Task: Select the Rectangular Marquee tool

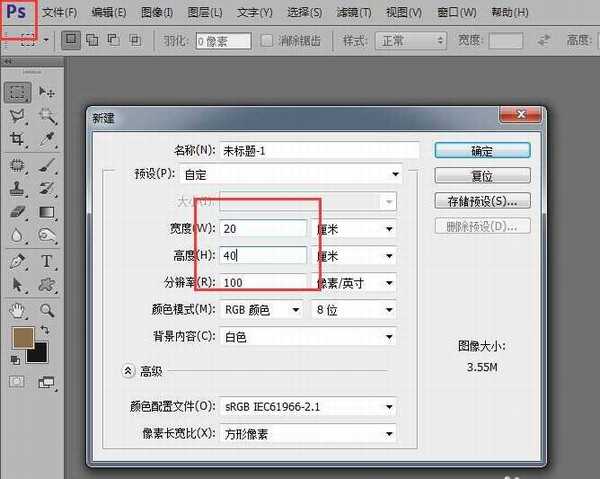Action: point(17,92)
